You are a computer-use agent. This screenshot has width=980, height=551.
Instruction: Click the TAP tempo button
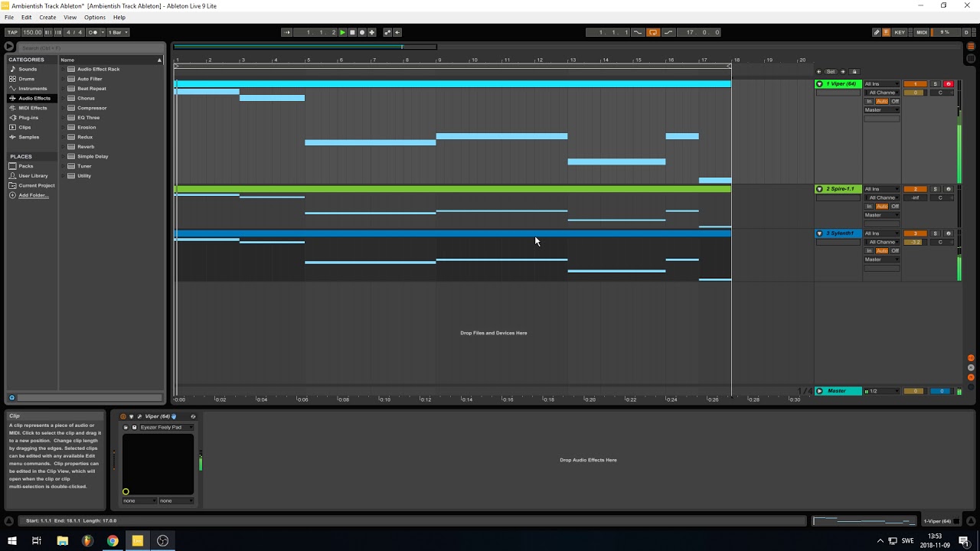point(12,32)
